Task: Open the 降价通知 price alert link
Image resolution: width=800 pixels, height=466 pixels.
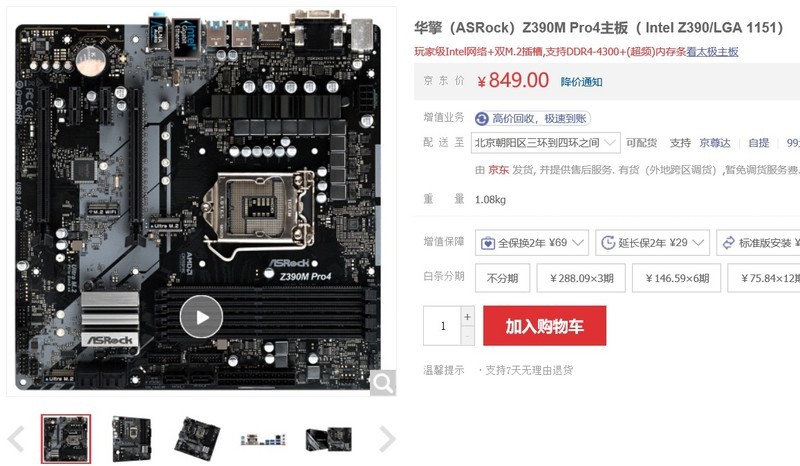Action: (x=582, y=82)
